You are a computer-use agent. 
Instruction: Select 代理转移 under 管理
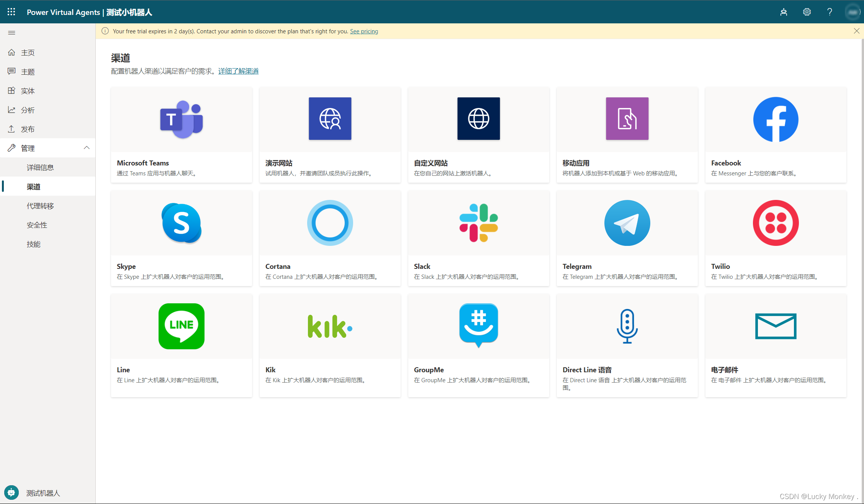coord(47,206)
